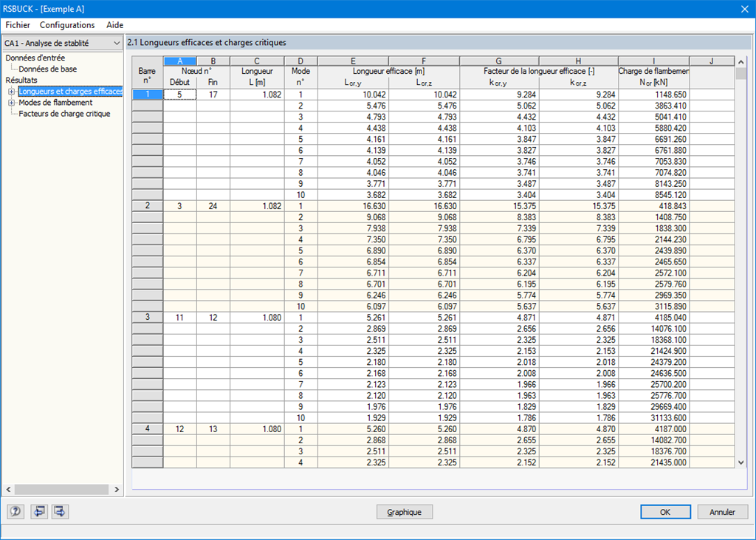Image resolution: width=756 pixels, height=540 pixels.
Task: Expand the Longueurs et charges efficaces node
Action: [11, 91]
